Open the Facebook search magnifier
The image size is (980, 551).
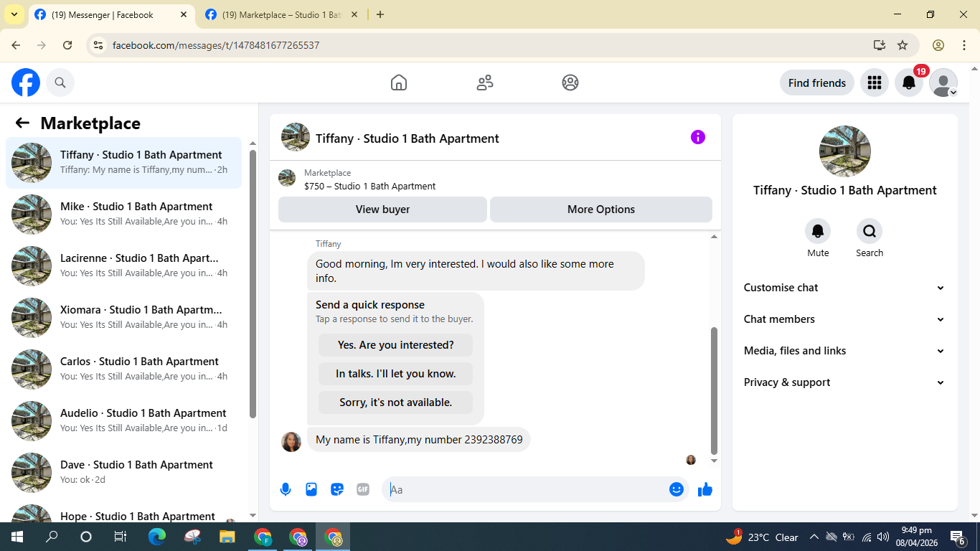point(60,83)
